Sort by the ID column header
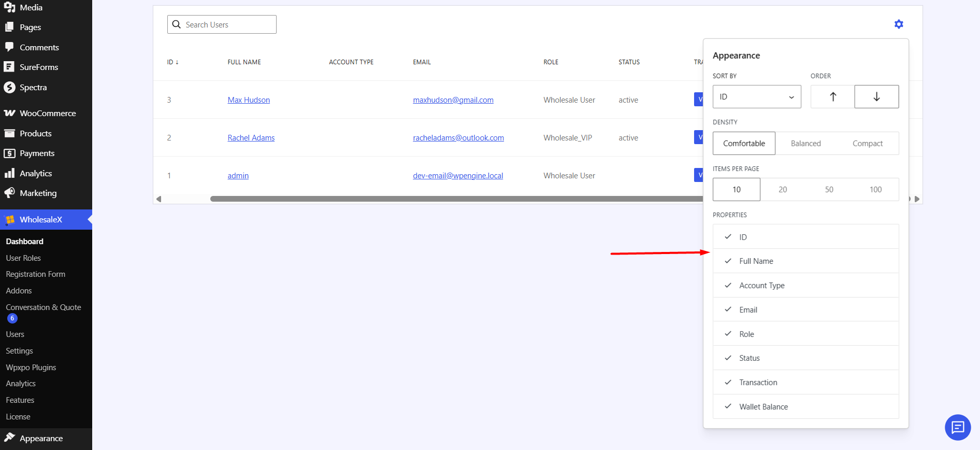 (x=172, y=62)
